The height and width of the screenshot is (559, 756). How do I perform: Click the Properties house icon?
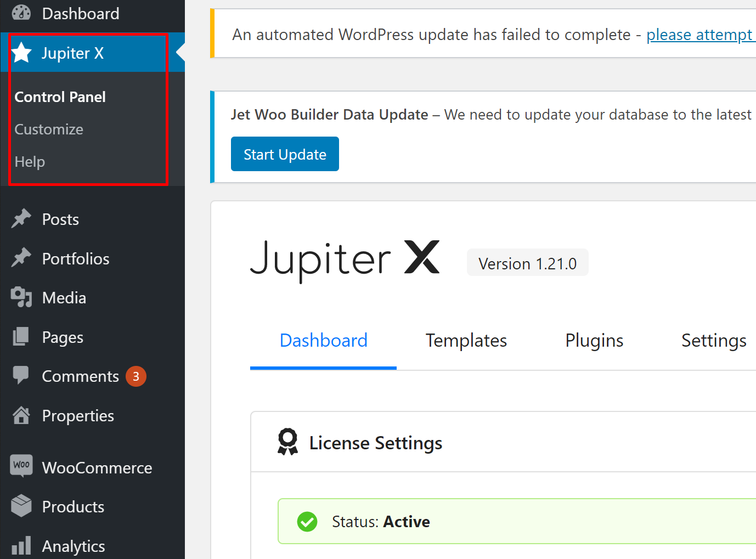coord(21,415)
